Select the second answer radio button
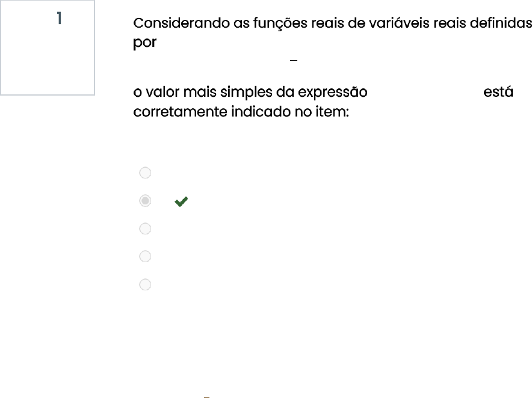The width and height of the screenshot is (532, 398). 145,201
